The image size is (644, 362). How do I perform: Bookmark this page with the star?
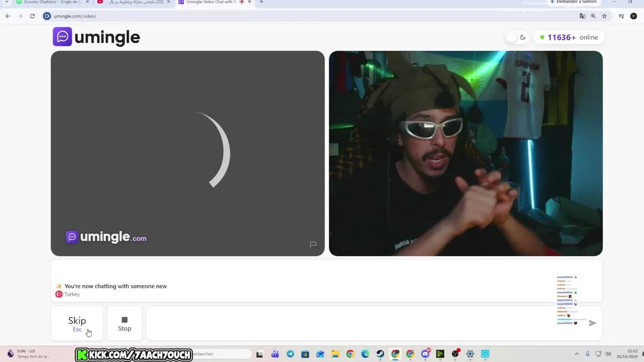pos(604,16)
